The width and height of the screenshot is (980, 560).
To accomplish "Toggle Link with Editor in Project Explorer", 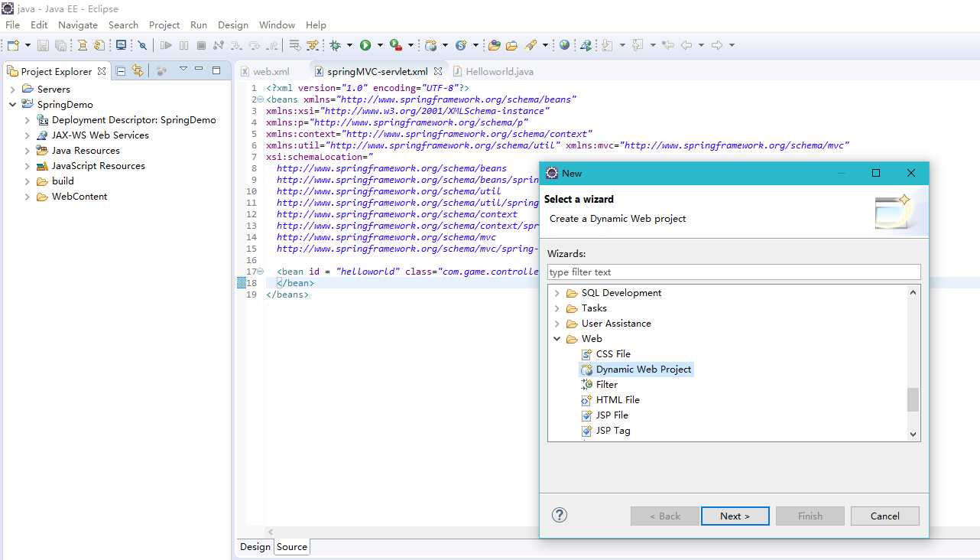I will point(138,71).
